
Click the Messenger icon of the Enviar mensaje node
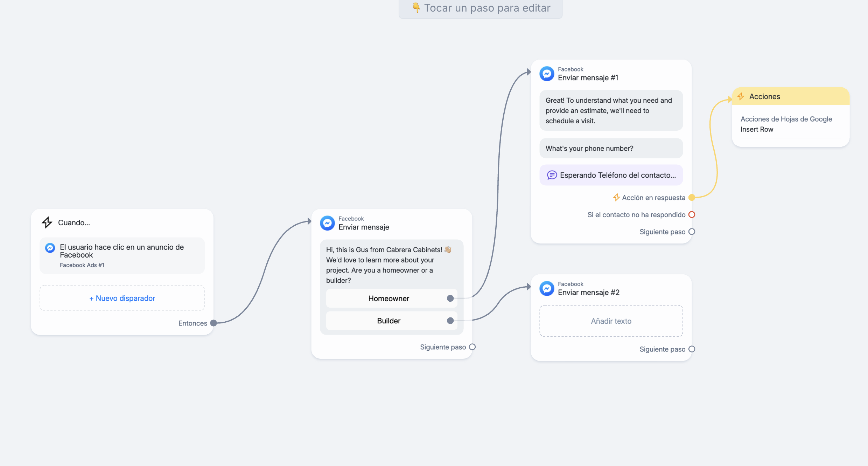(x=328, y=223)
